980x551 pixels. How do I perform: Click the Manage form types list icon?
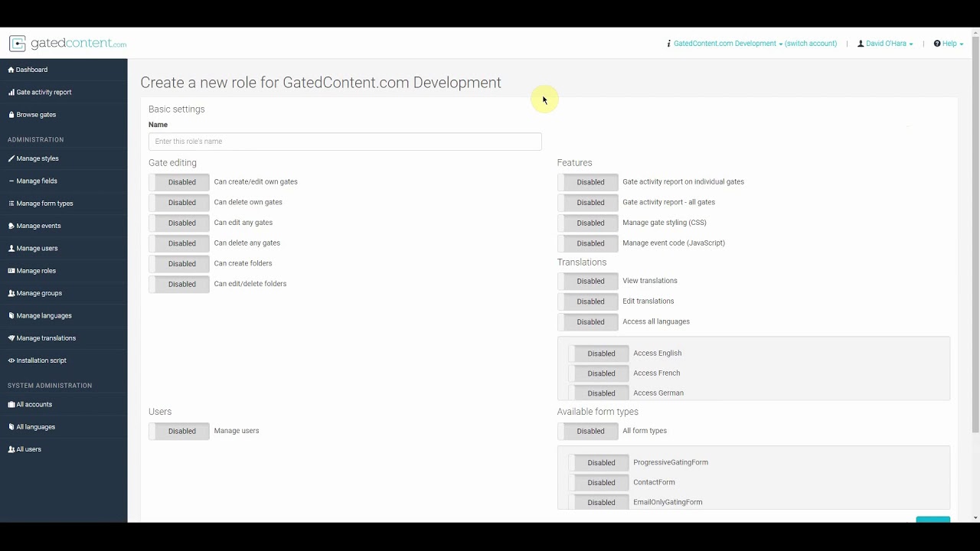click(x=11, y=204)
